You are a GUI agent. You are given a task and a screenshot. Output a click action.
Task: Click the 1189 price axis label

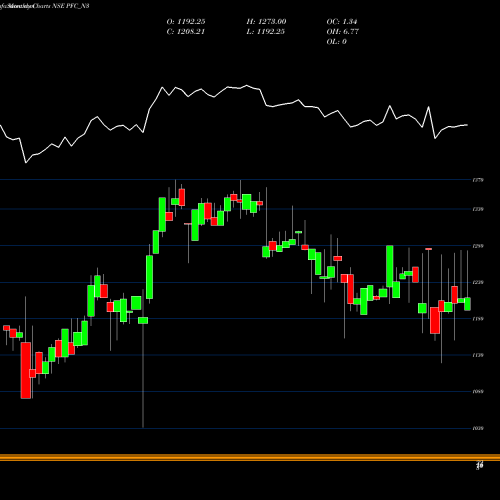coord(478,319)
